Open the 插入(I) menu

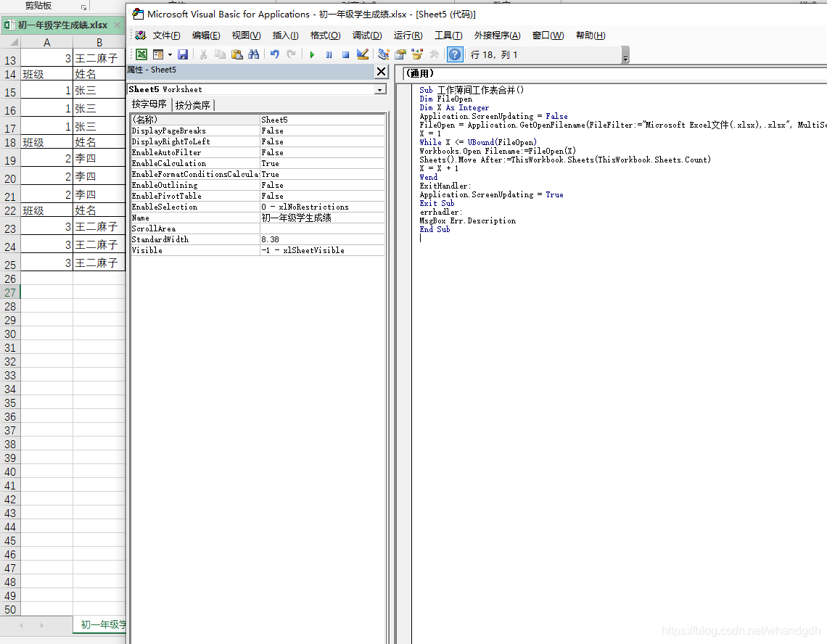coord(285,36)
